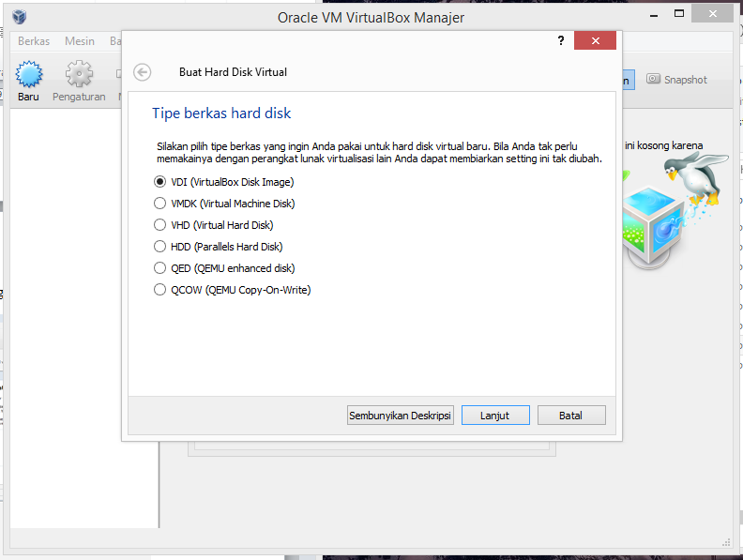
Task: Click Sembunyikan Deskripsi button
Action: coord(401,416)
